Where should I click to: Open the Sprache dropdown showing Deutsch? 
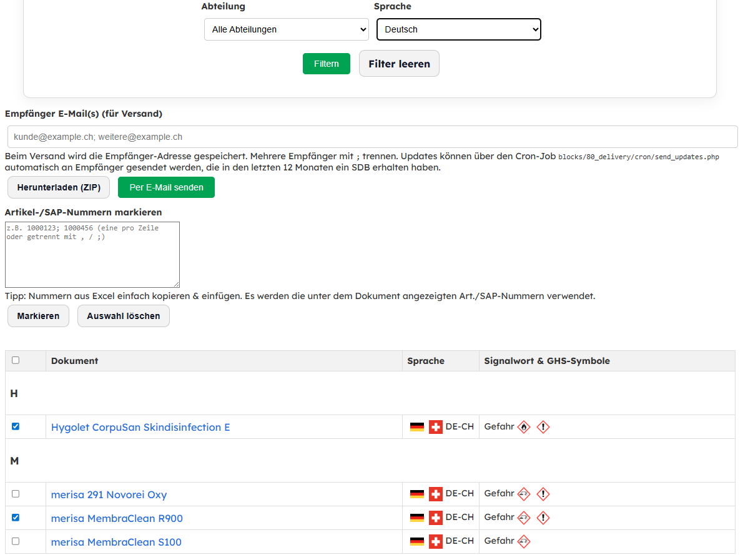[459, 29]
